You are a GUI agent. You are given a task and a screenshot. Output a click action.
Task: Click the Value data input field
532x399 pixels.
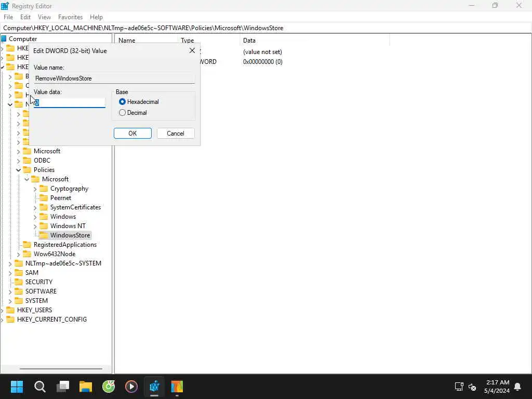(70, 103)
